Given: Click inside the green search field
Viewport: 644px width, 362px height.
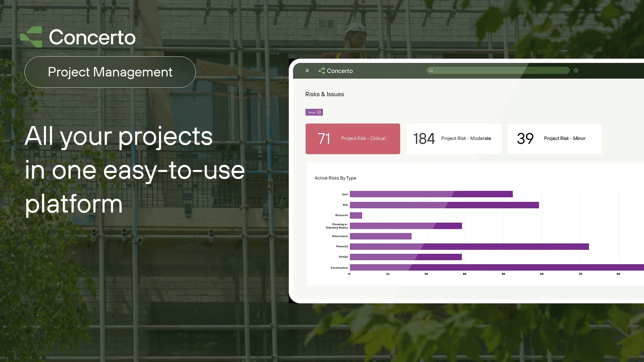Looking at the screenshot, I should coord(500,70).
